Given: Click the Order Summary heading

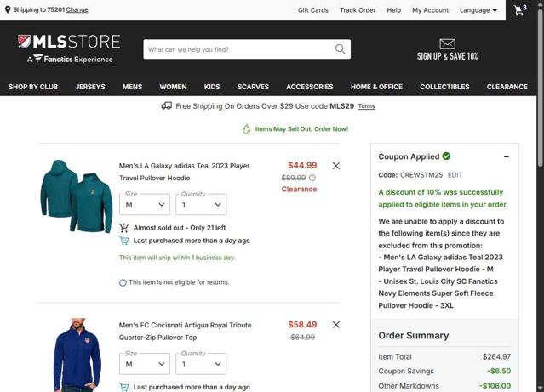Looking at the screenshot, I should [x=414, y=336].
